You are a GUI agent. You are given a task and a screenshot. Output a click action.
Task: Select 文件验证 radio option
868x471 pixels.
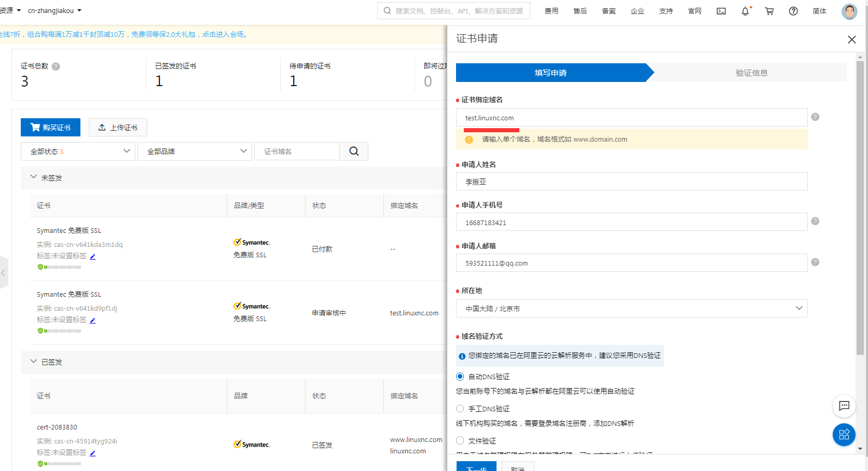[x=460, y=441]
